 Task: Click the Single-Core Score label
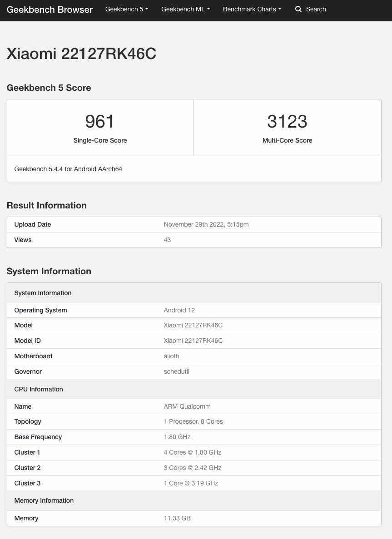(100, 140)
